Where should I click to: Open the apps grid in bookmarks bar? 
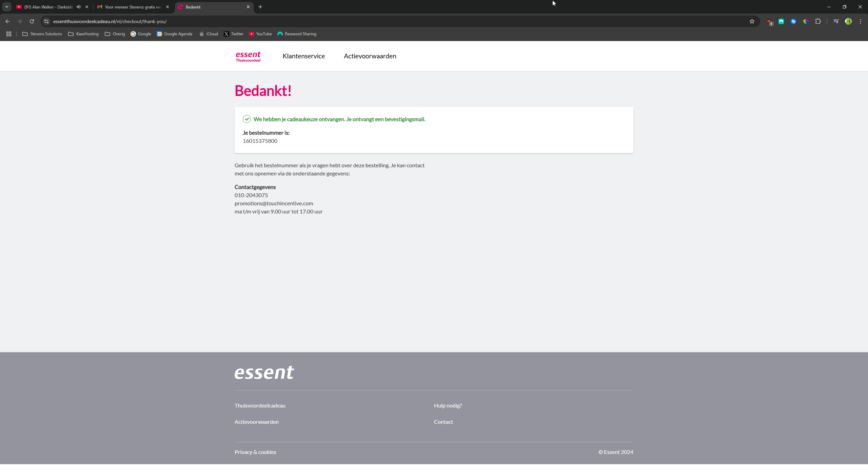point(9,34)
